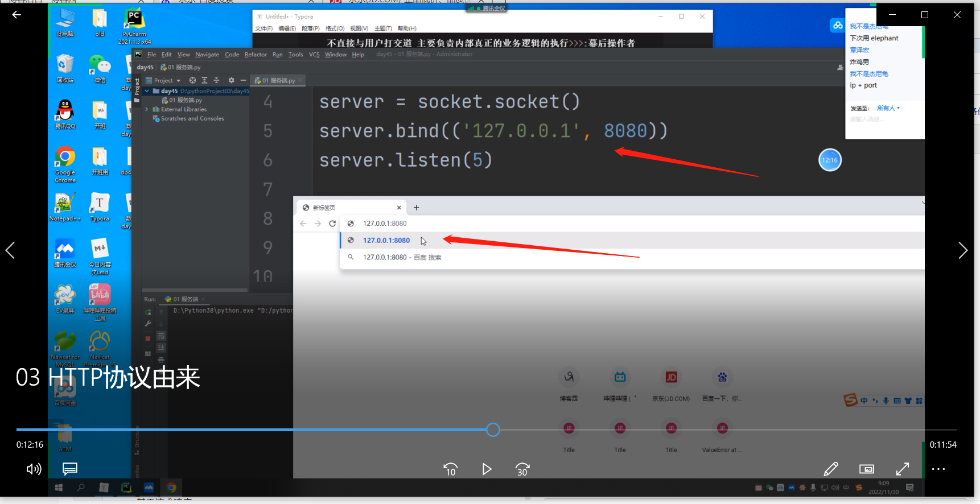Click the locate file icon in Project toolbar
The image size is (980, 504).
click(192, 80)
